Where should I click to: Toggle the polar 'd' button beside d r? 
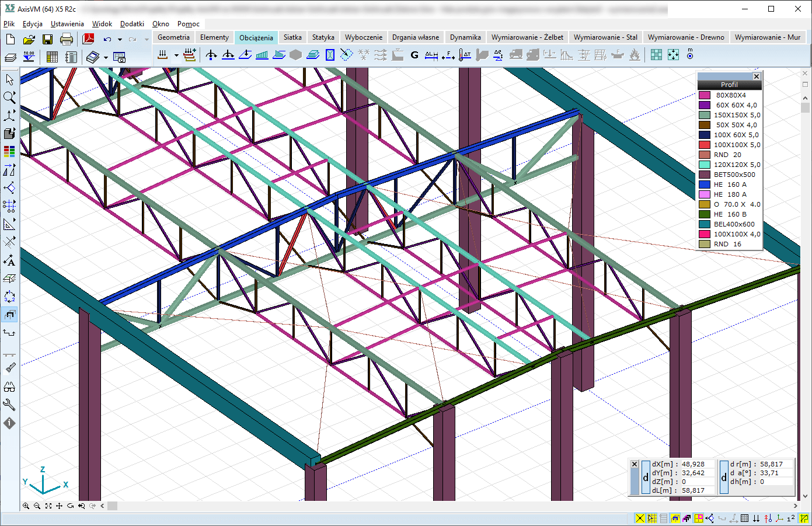pyautogui.click(x=724, y=478)
